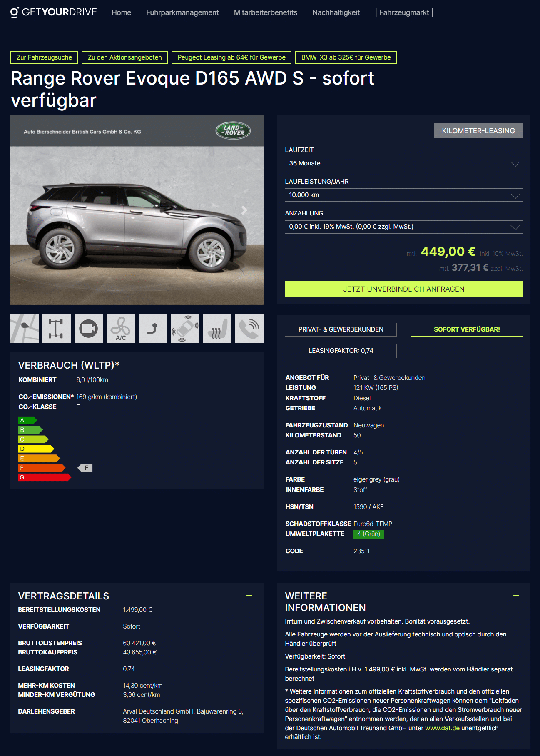Open the tow hitch feature icon
The height and width of the screenshot is (756, 540).
(153, 329)
